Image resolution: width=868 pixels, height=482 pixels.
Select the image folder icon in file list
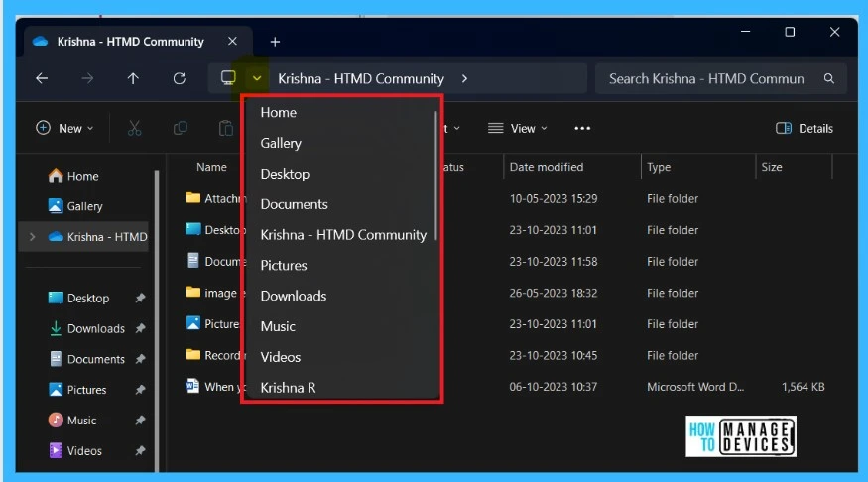(x=193, y=292)
